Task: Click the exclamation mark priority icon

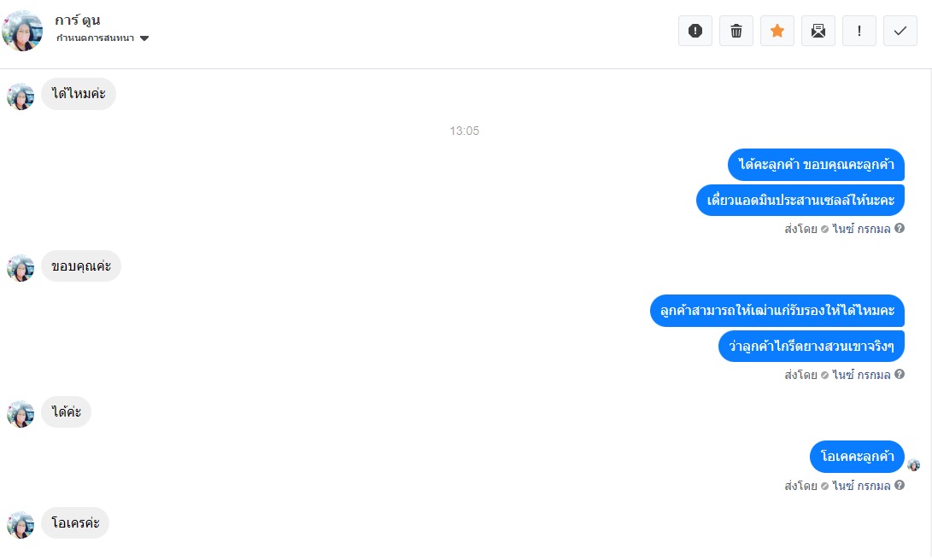Action: [859, 31]
